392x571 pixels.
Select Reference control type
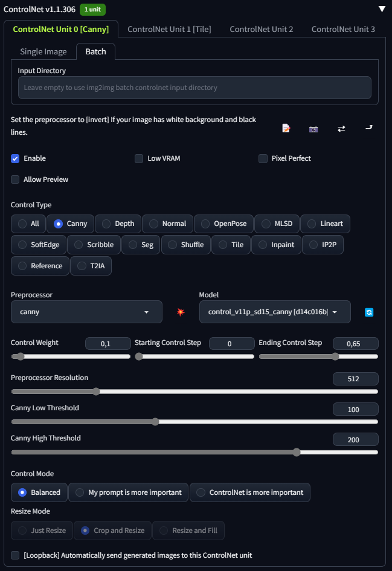[40, 266]
